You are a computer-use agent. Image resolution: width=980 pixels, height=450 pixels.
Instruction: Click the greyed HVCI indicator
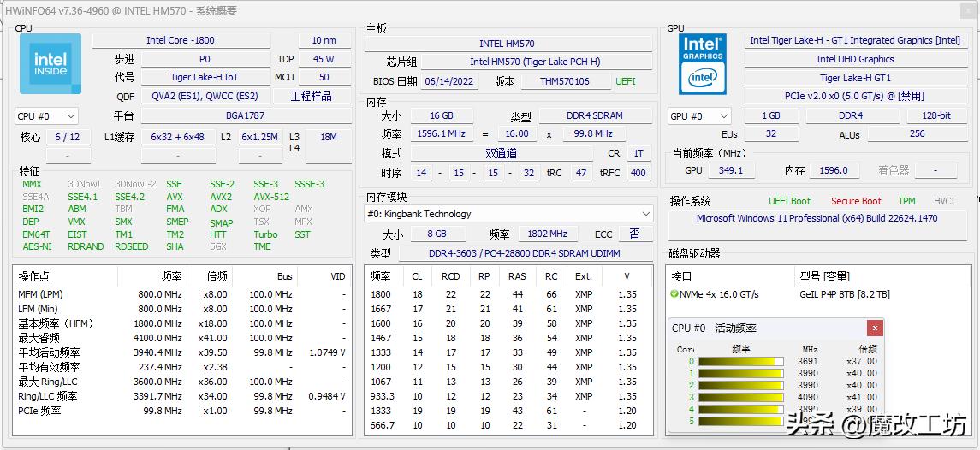(x=944, y=201)
